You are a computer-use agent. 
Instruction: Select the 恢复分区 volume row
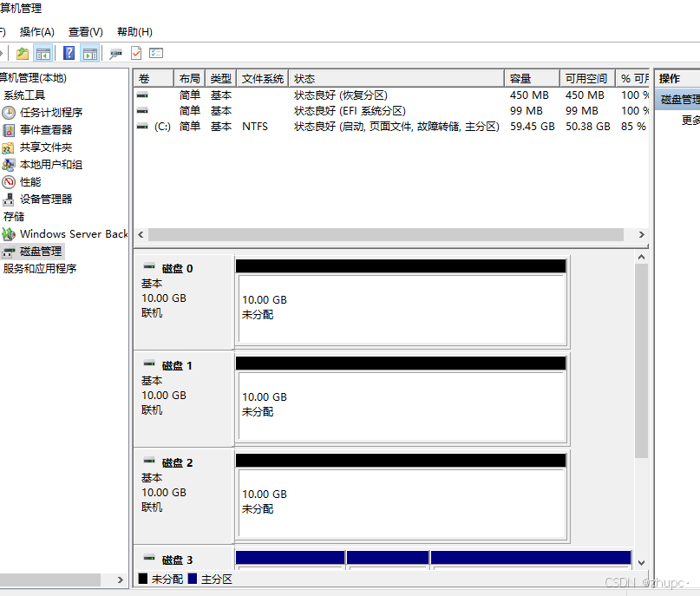(391, 95)
